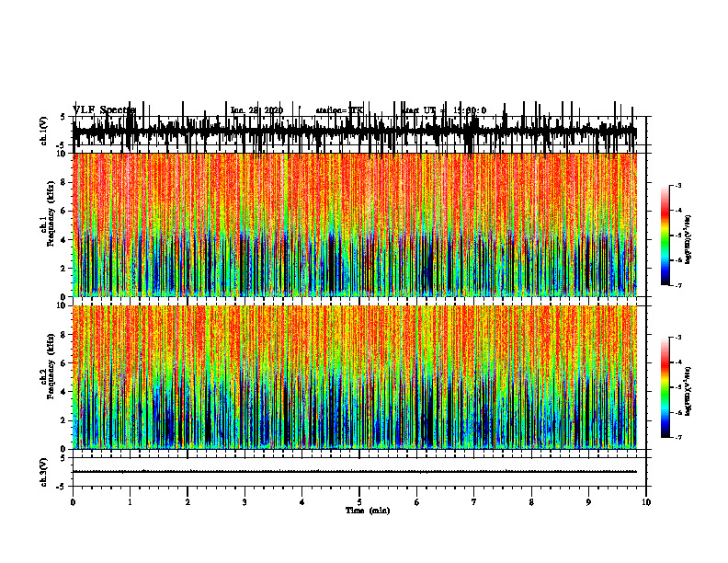Click time axis tick label 3

coord(245,501)
